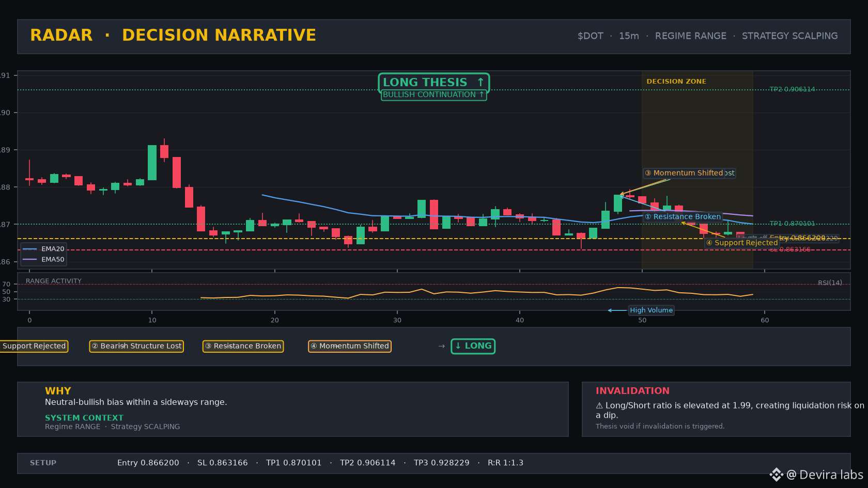Click the Momentum Shifted chip in the narrative strip

pos(350,346)
